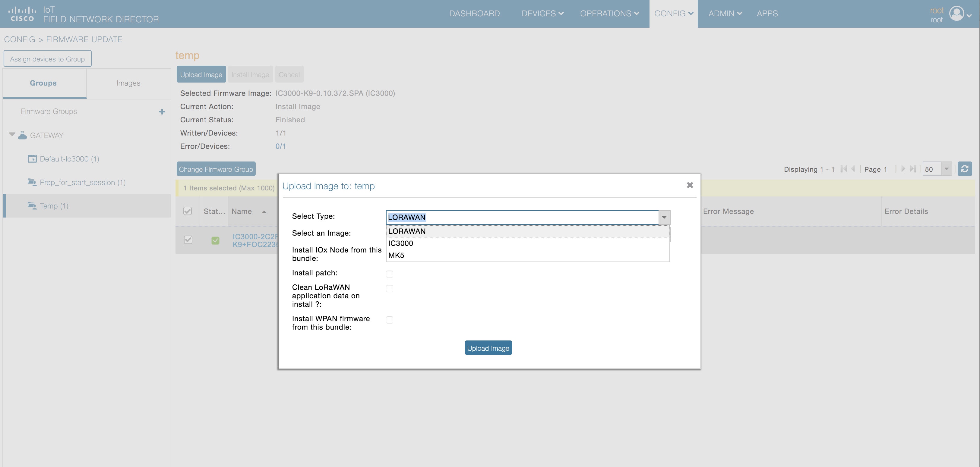Click Change Firmware Group button
The image size is (980, 467).
click(x=216, y=169)
